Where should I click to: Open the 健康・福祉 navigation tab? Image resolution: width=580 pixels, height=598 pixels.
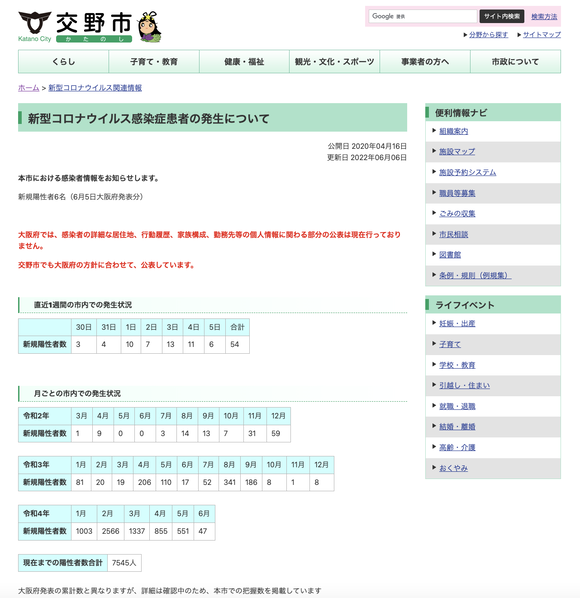[244, 61]
